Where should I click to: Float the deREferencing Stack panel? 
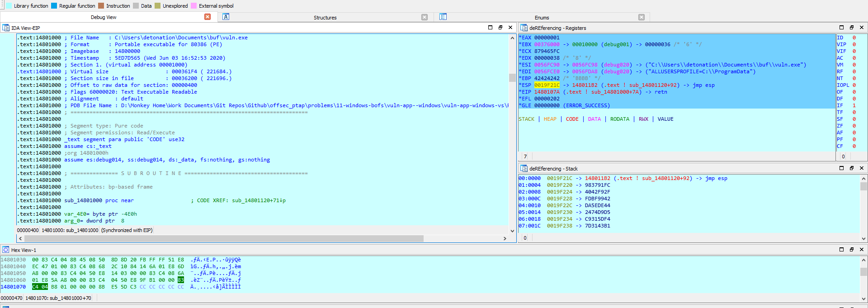click(x=852, y=168)
